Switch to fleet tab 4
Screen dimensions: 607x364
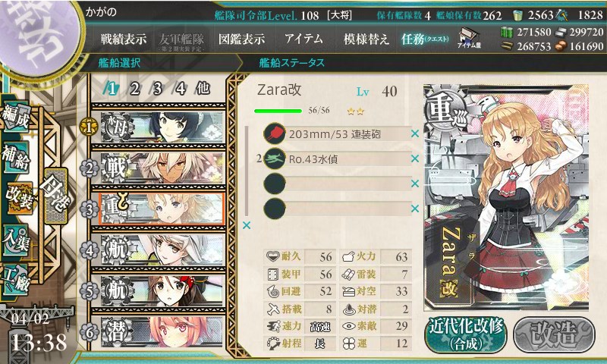(181, 89)
